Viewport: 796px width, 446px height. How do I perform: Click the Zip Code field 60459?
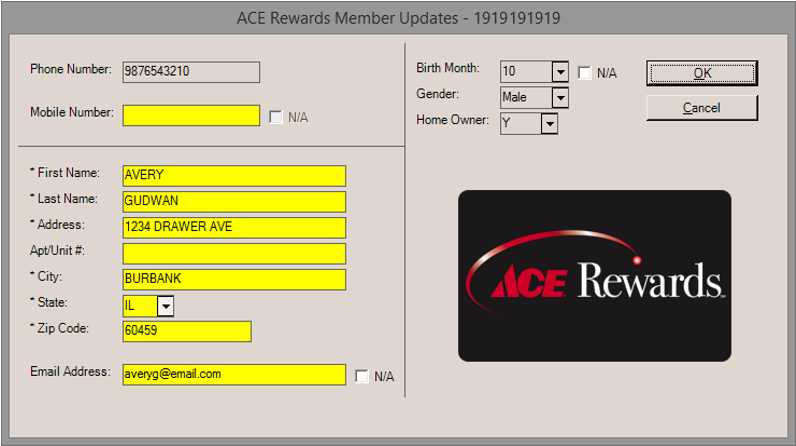(x=187, y=331)
